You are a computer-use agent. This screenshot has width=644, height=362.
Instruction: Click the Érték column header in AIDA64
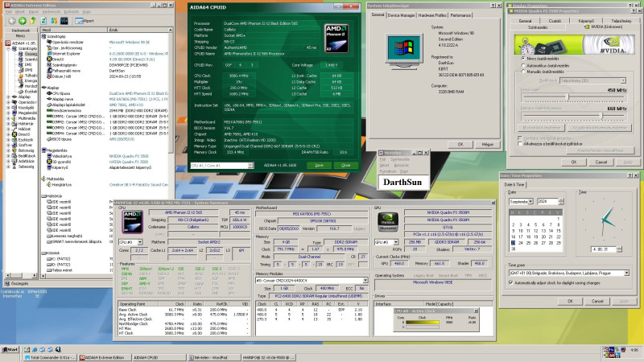(x=138, y=30)
